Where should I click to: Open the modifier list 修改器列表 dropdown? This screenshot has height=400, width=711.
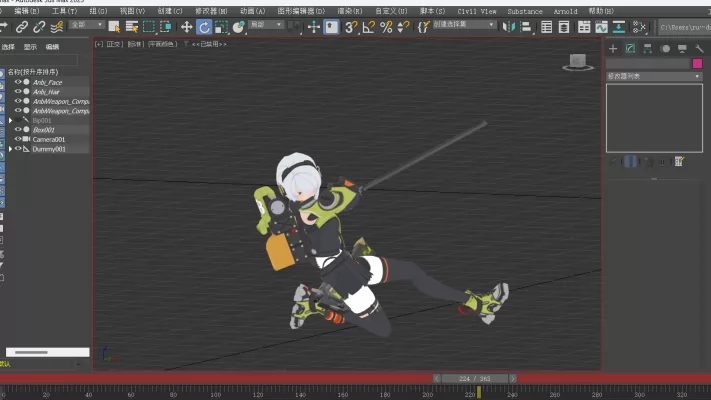[x=654, y=76]
